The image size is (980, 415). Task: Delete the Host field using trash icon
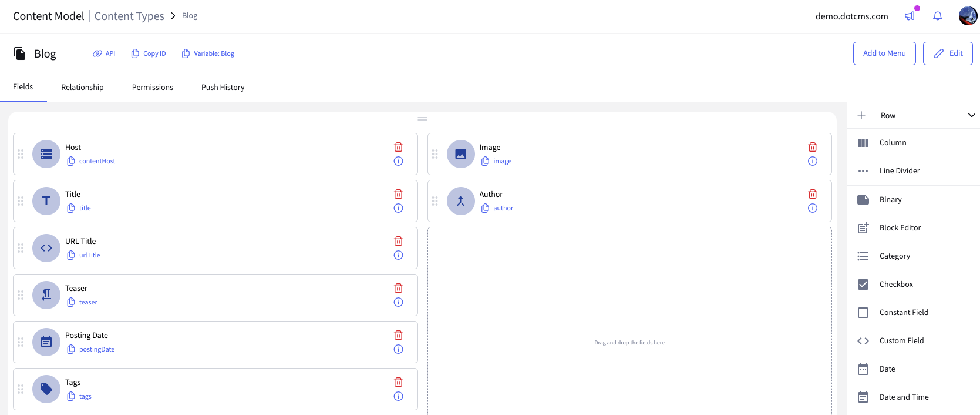[398, 147]
